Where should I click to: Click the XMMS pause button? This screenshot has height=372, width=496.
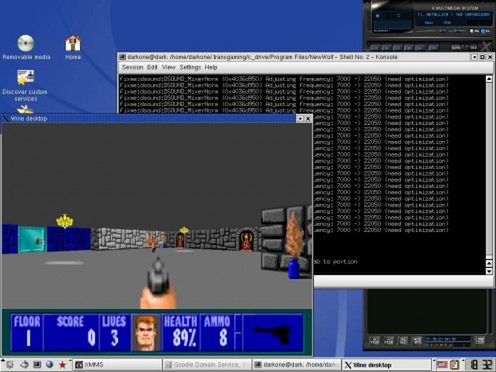[396, 47]
